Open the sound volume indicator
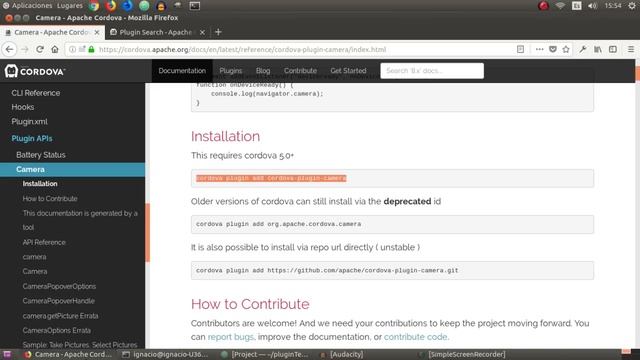This screenshot has height=360, width=640. click(593, 6)
